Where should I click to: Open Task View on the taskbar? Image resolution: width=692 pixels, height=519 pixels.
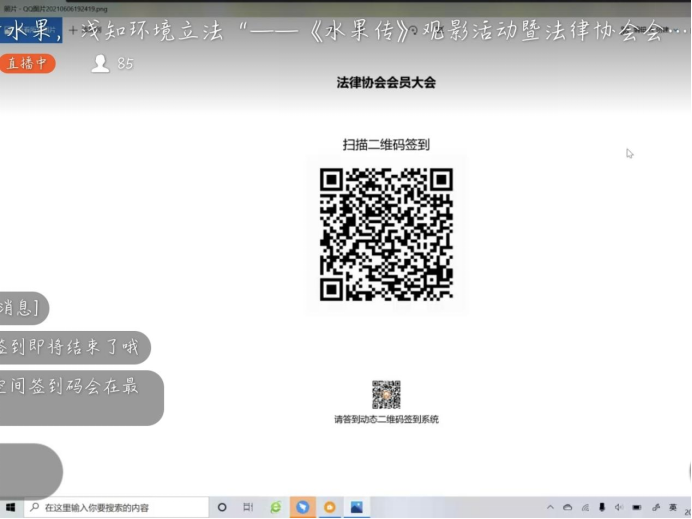point(248,508)
